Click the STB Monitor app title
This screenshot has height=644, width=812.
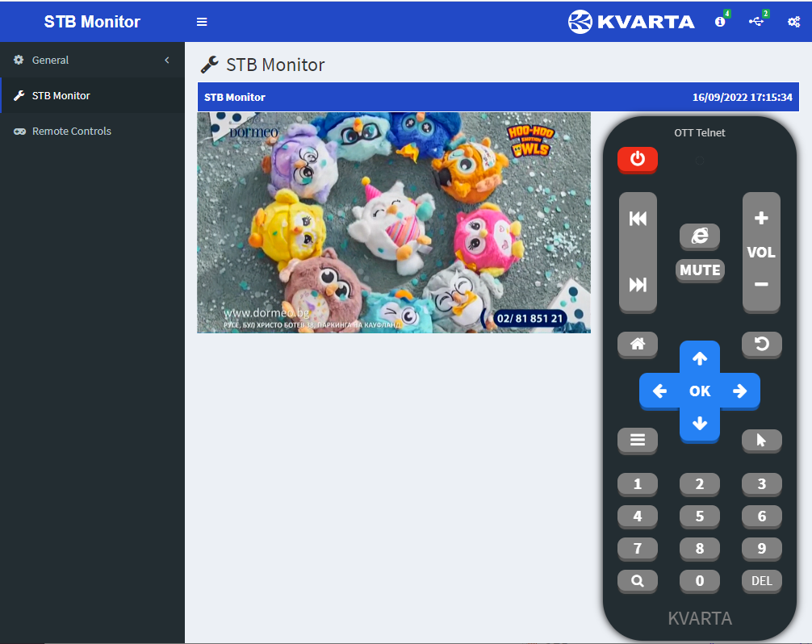92,22
